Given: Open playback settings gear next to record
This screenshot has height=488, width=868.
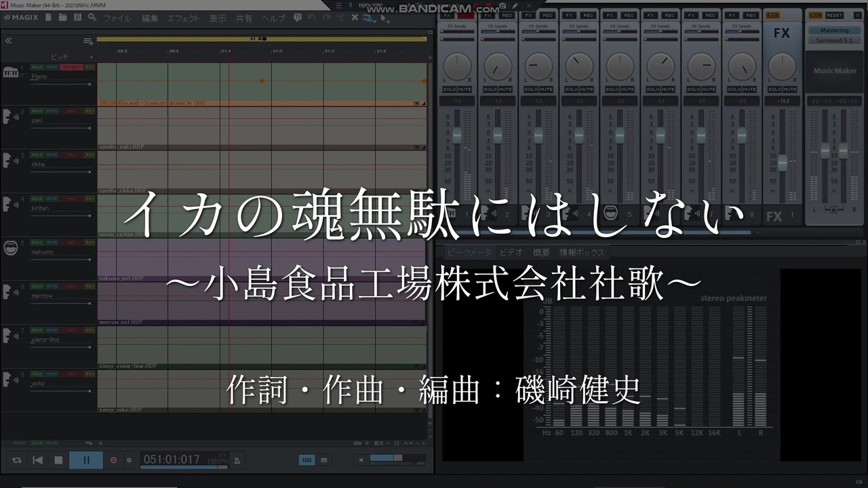Looking at the screenshot, I should 129,460.
